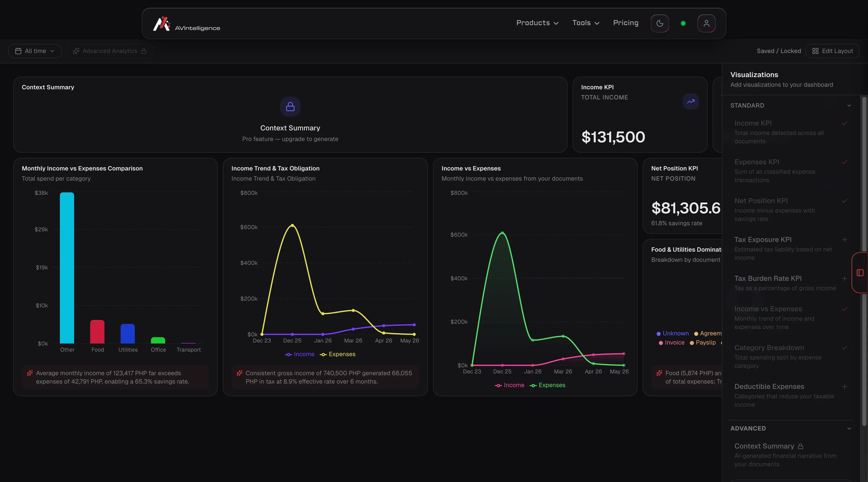Click the Advanced Analytics button
868x482 pixels.
(x=109, y=51)
